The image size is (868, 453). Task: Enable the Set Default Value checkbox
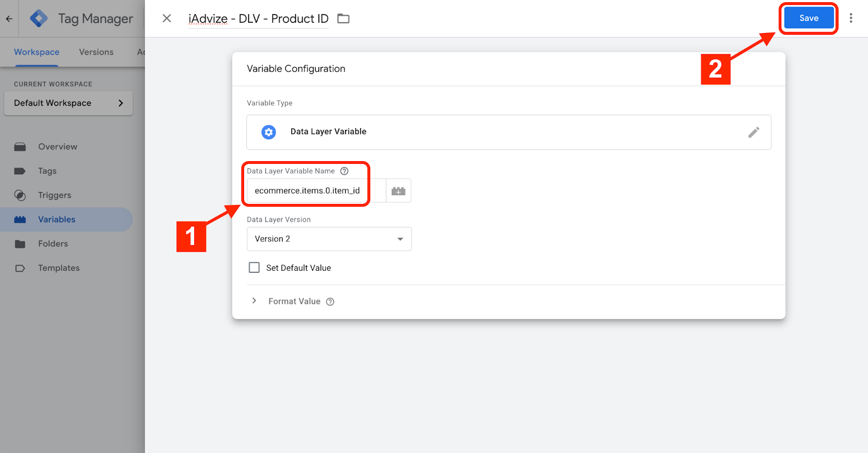254,267
